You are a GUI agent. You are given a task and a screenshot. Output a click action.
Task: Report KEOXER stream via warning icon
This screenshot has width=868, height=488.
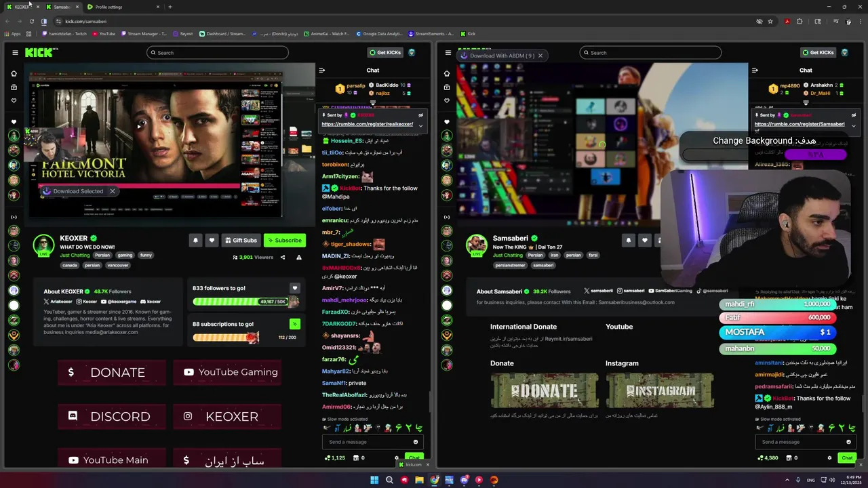(x=298, y=257)
